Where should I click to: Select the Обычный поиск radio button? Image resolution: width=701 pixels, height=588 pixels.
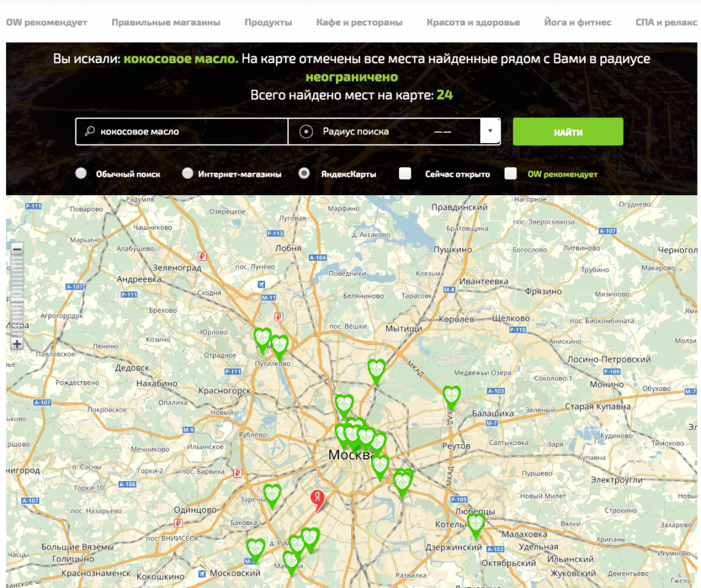coord(81,174)
